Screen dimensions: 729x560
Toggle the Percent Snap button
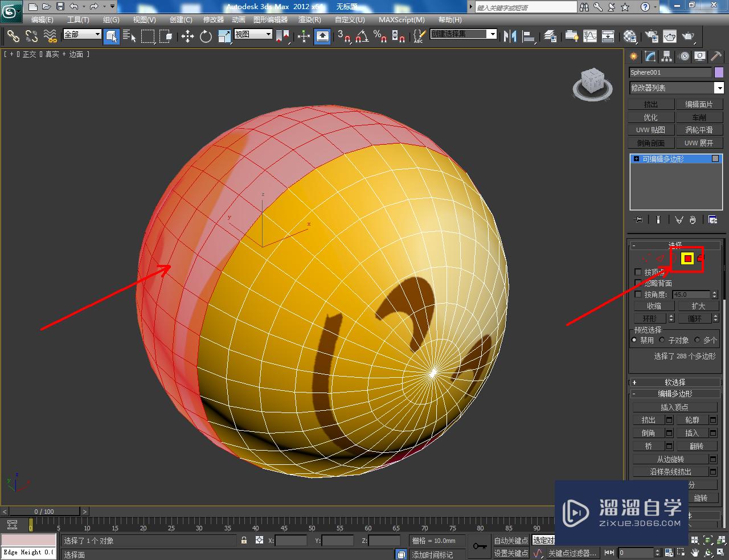pyautogui.click(x=380, y=36)
